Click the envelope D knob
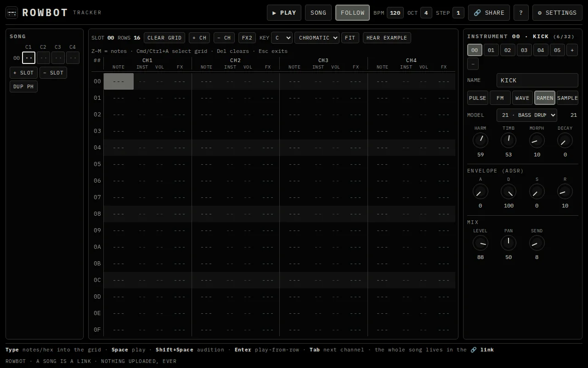The height and width of the screenshot is (368, 588). coord(509,191)
